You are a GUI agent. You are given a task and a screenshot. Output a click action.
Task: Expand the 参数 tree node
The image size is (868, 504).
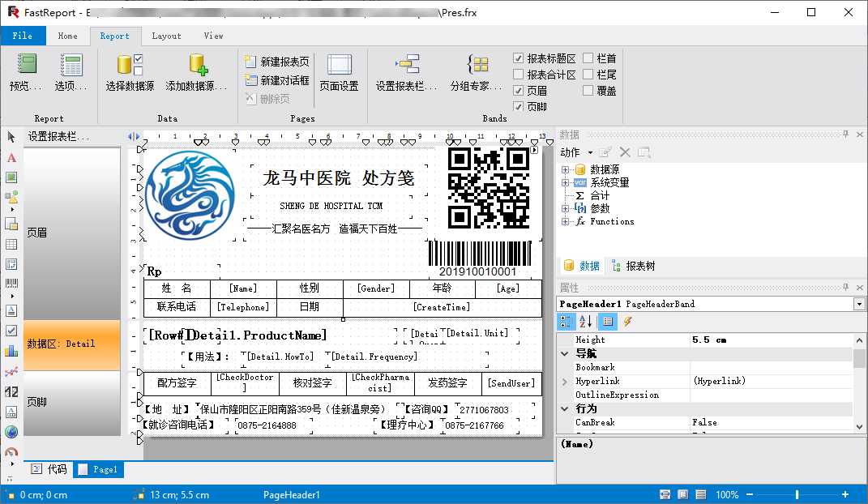coord(565,208)
